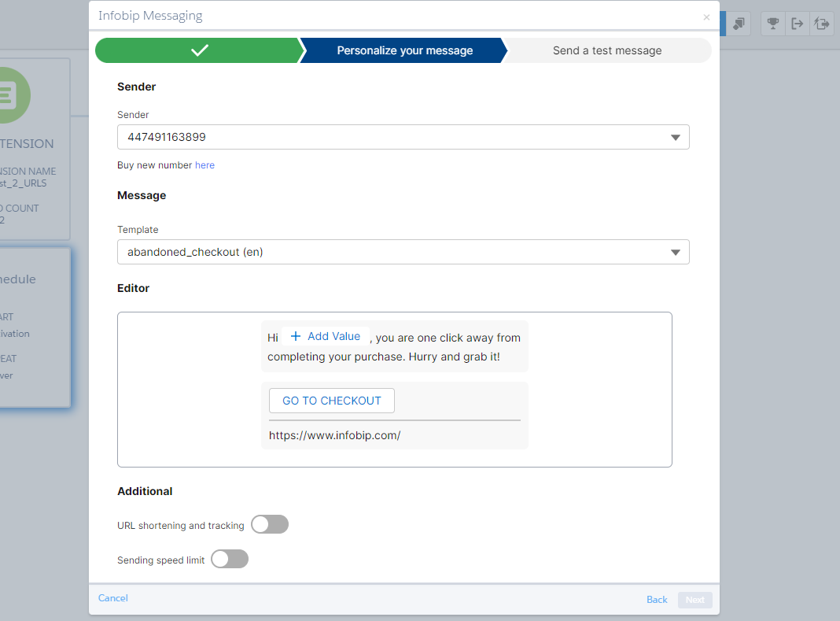Click the copy icon in the background toolbar

[x=739, y=24]
